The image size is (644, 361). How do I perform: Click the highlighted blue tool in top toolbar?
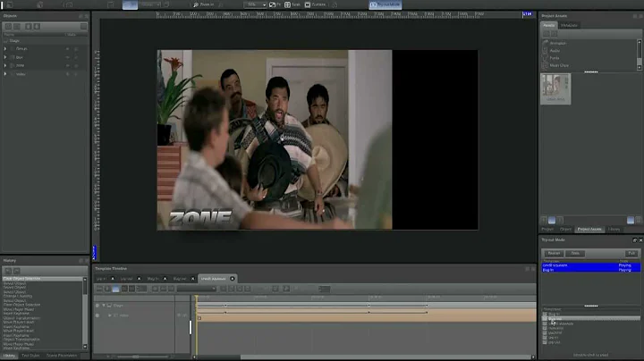tap(130, 4)
